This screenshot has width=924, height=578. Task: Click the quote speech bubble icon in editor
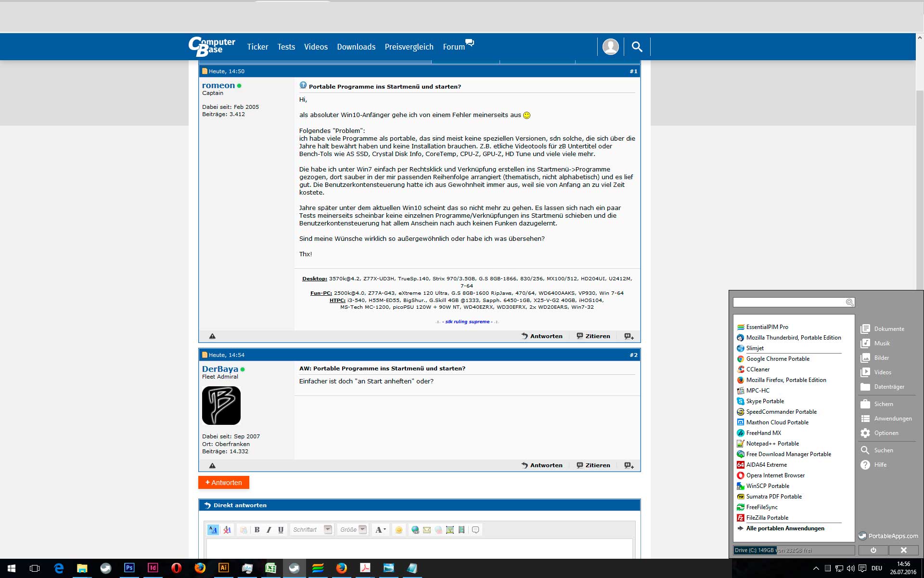tap(475, 530)
